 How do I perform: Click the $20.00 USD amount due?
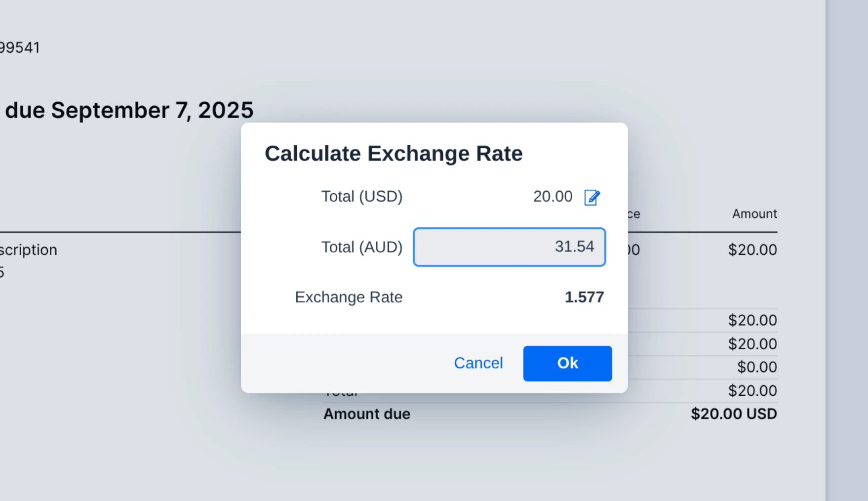734,414
